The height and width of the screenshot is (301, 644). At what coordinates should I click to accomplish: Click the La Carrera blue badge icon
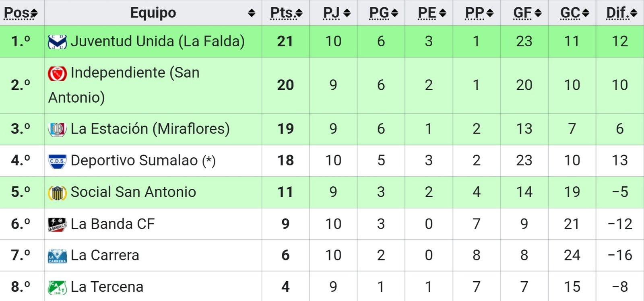click(x=57, y=256)
